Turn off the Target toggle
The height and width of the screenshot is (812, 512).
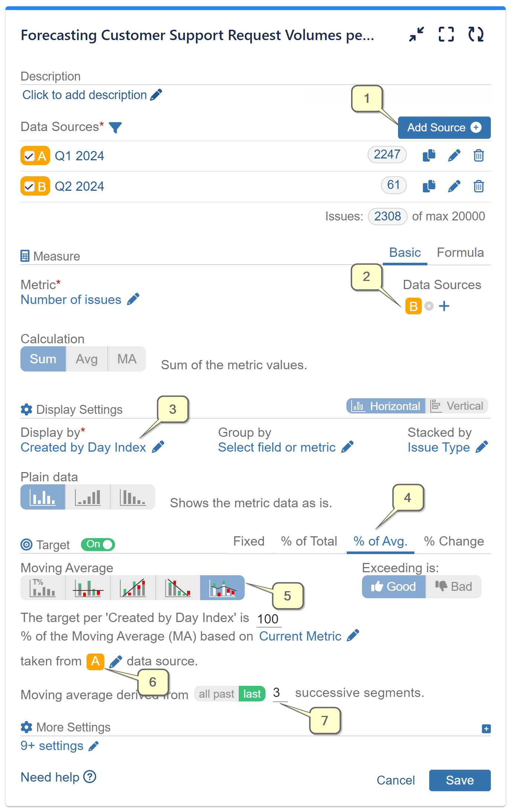[x=98, y=544]
